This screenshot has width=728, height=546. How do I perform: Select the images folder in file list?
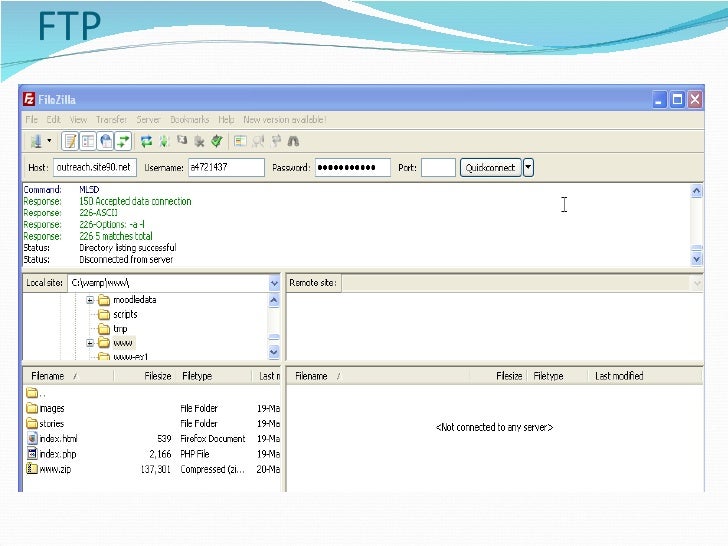click(46, 408)
